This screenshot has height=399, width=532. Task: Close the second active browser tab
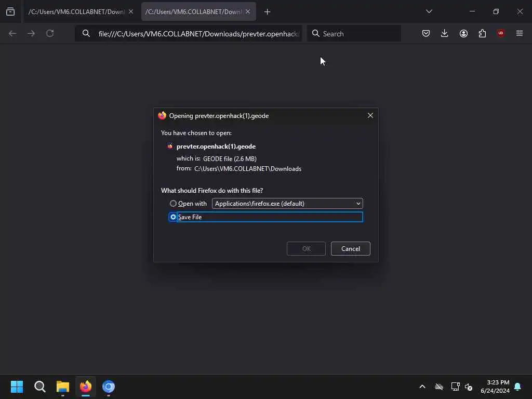248,11
